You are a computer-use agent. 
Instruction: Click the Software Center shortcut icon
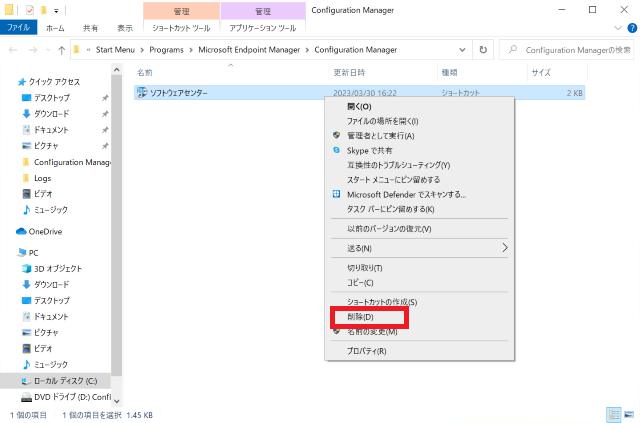(x=142, y=92)
